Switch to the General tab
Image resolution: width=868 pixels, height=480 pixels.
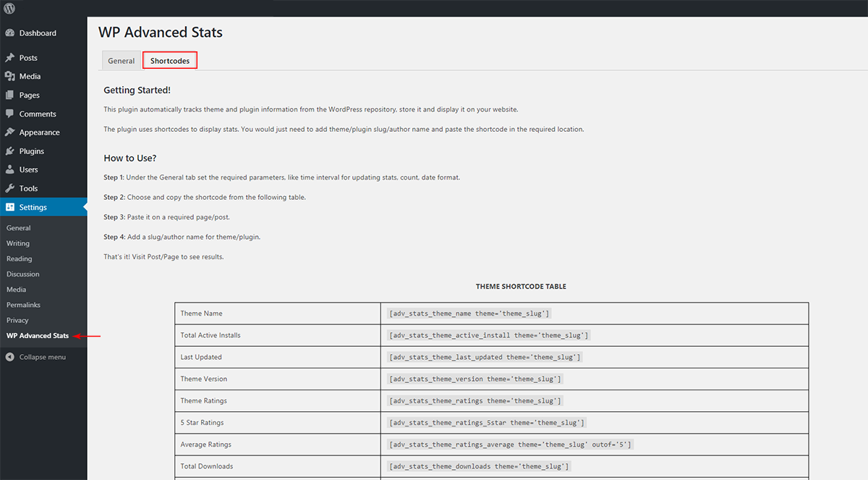[x=122, y=61]
